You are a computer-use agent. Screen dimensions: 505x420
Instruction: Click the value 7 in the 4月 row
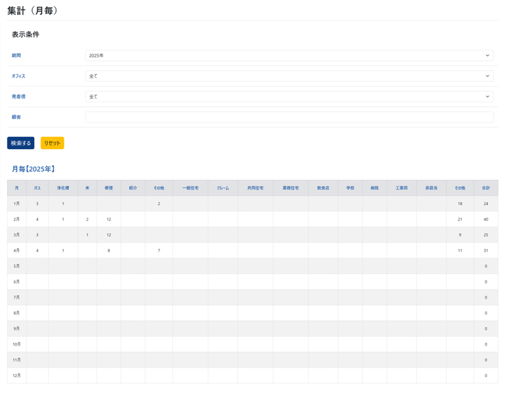tap(159, 251)
